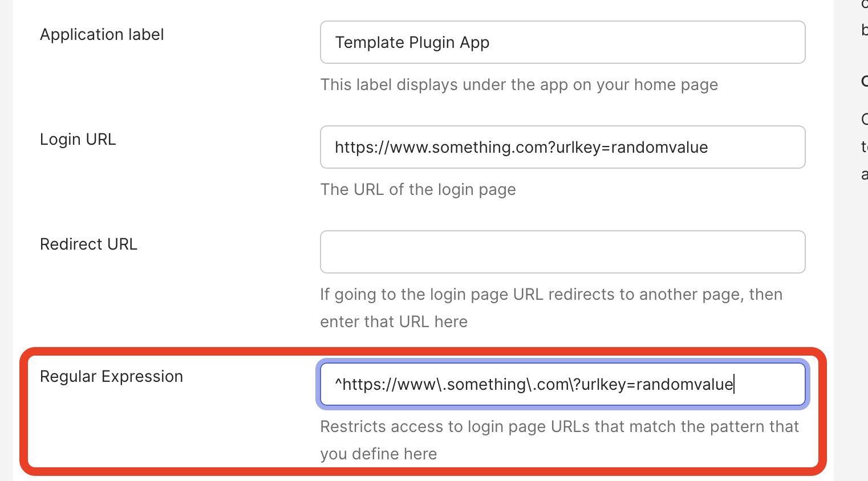Image resolution: width=868 pixels, height=481 pixels.
Task: Click "The URL of the login page" hint
Action: click(417, 190)
